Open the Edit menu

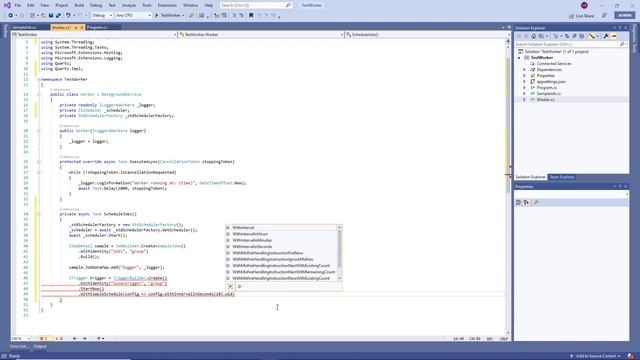tap(31, 5)
